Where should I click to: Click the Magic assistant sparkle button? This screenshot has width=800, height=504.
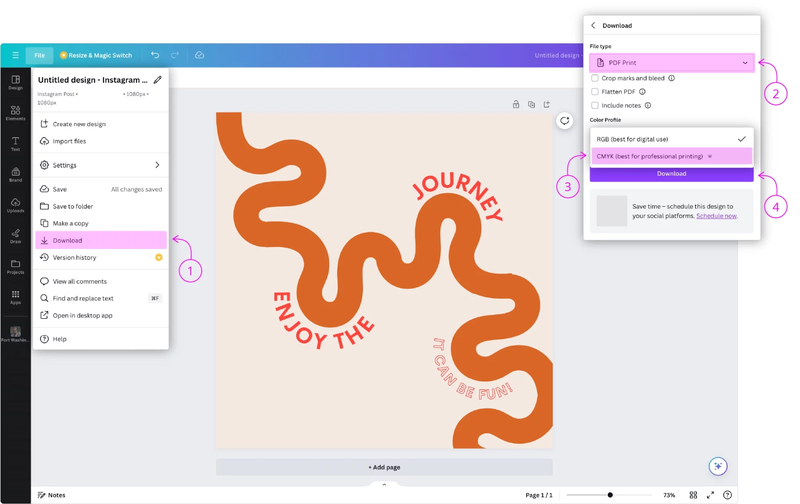(718, 466)
